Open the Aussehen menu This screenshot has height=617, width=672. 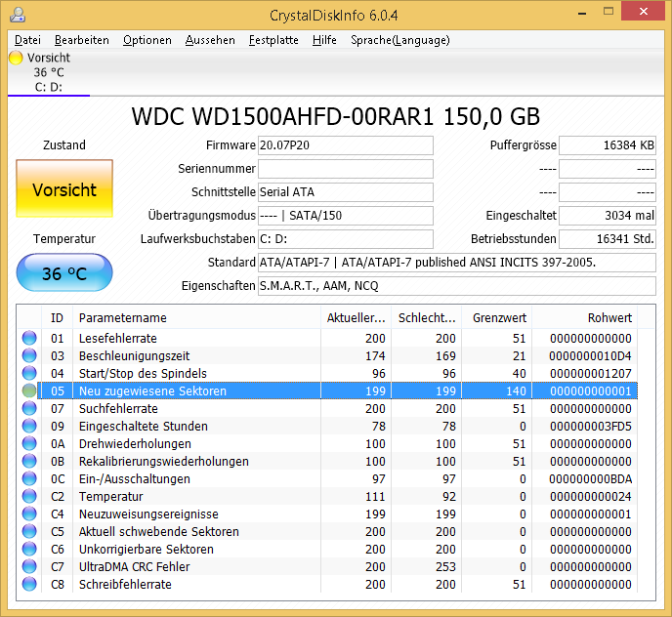pyautogui.click(x=210, y=40)
